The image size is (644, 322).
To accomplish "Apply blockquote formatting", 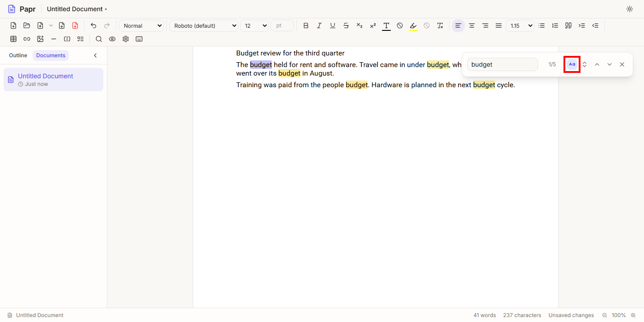I will tap(568, 25).
